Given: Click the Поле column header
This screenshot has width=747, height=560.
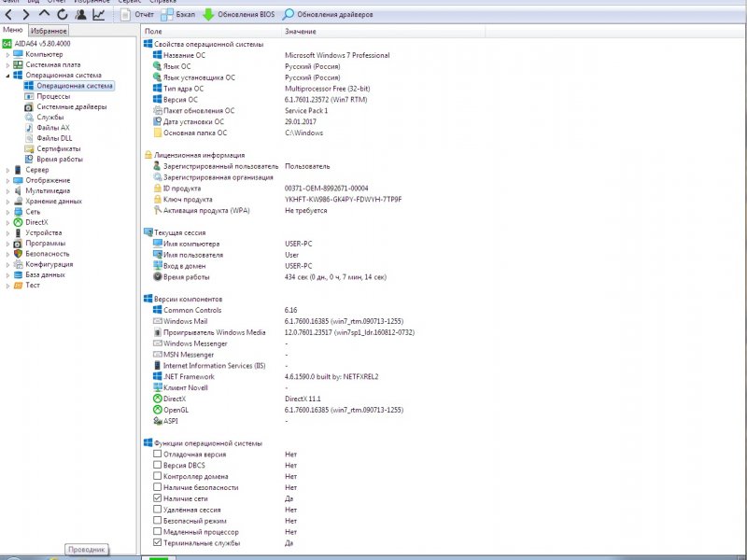Looking at the screenshot, I should click(211, 32).
